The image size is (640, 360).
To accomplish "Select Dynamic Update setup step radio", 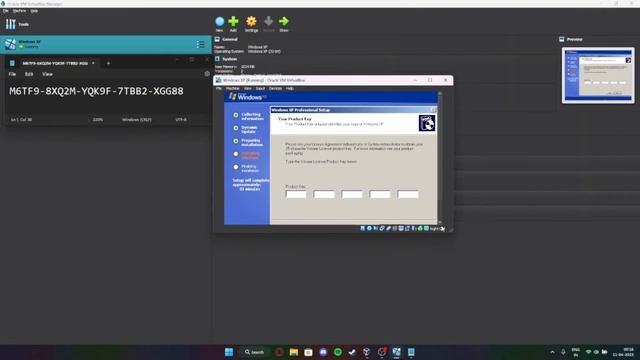I will coord(236,128).
